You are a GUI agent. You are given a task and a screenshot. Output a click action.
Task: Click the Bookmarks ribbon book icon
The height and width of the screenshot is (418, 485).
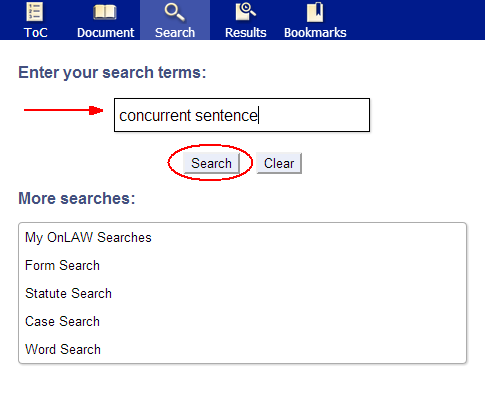point(315,12)
